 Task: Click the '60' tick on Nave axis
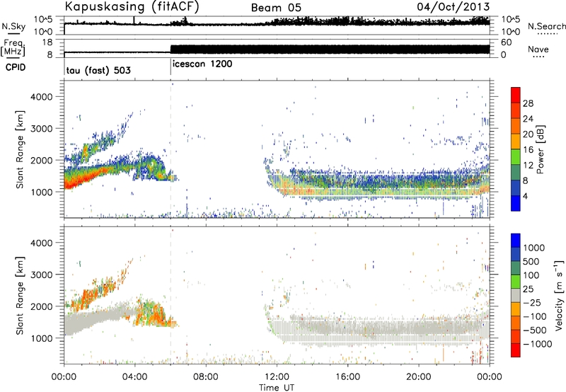click(x=507, y=42)
